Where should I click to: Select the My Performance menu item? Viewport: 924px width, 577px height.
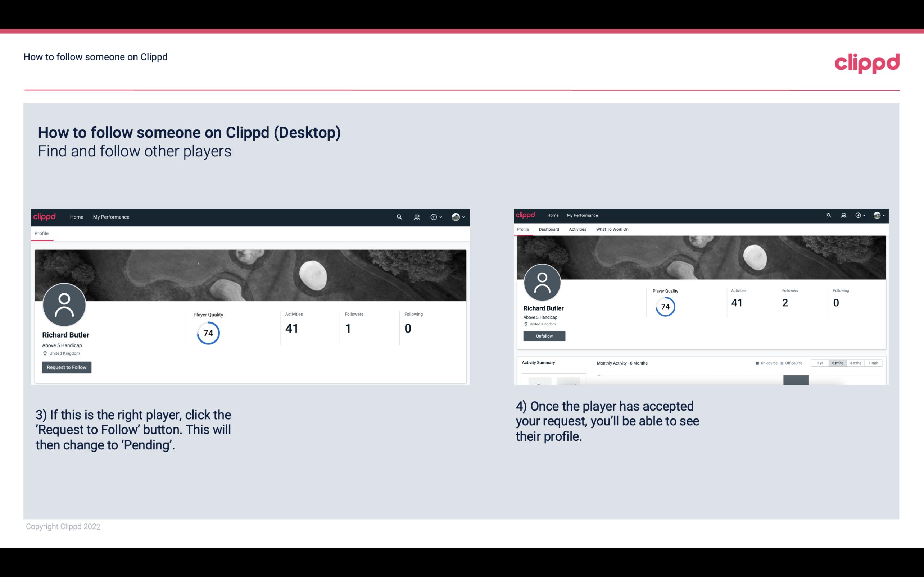[x=110, y=217]
